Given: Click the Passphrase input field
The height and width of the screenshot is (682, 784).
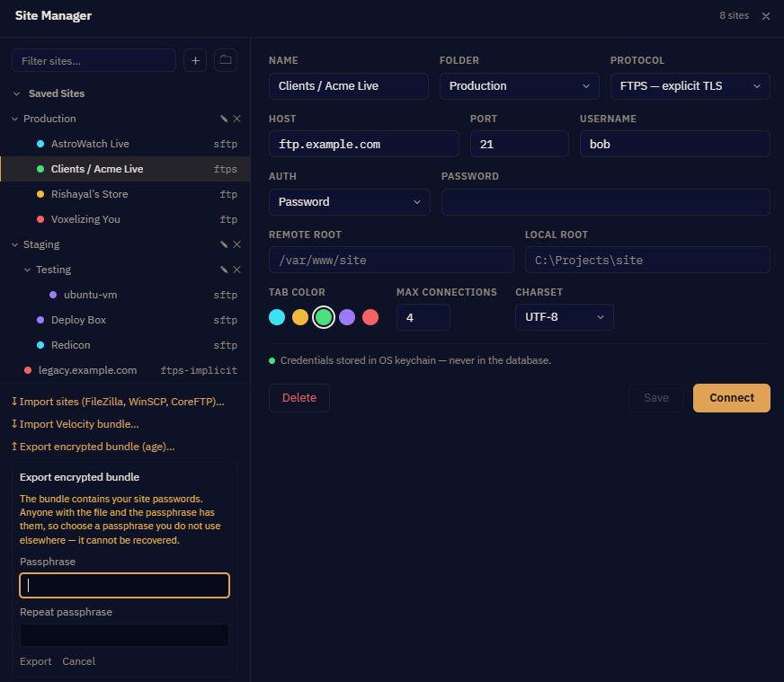Looking at the screenshot, I should tap(124, 586).
